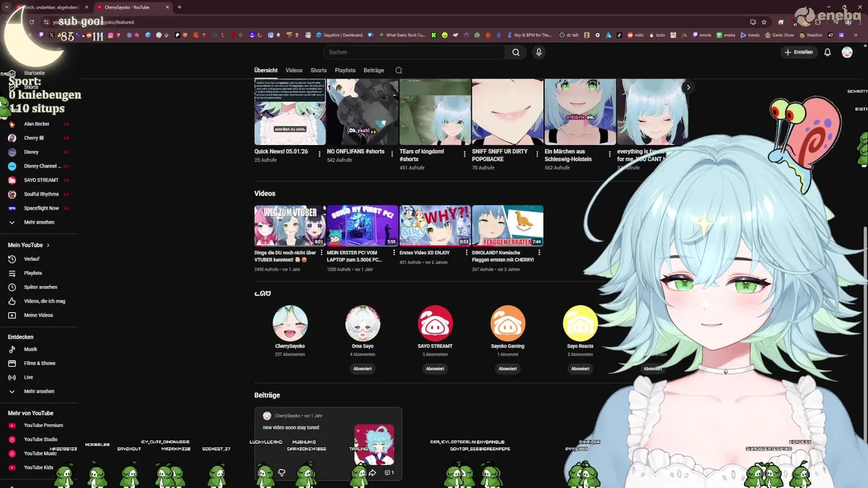The height and width of the screenshot is (488, 868).
Task: Click the browser address bar URL
Action: pos(95,22)
